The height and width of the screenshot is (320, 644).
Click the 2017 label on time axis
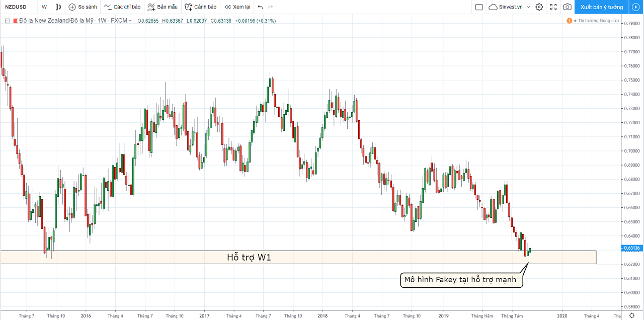point(204,315)
